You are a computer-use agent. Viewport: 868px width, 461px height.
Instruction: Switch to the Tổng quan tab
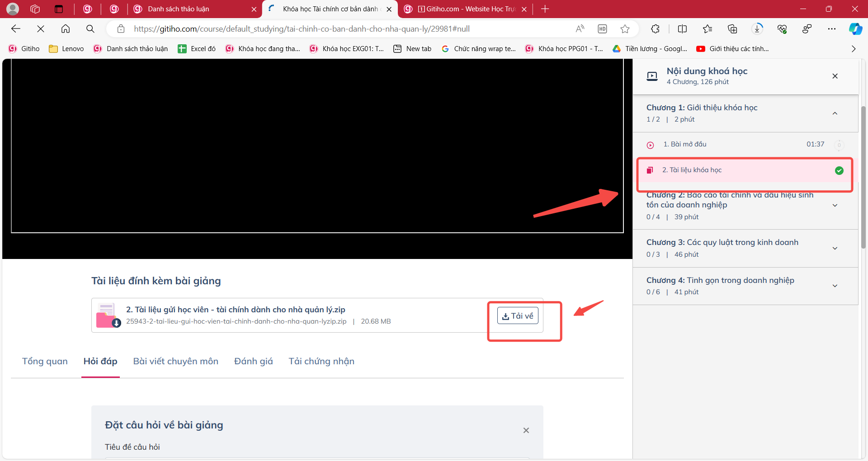[x=45, y=361]
